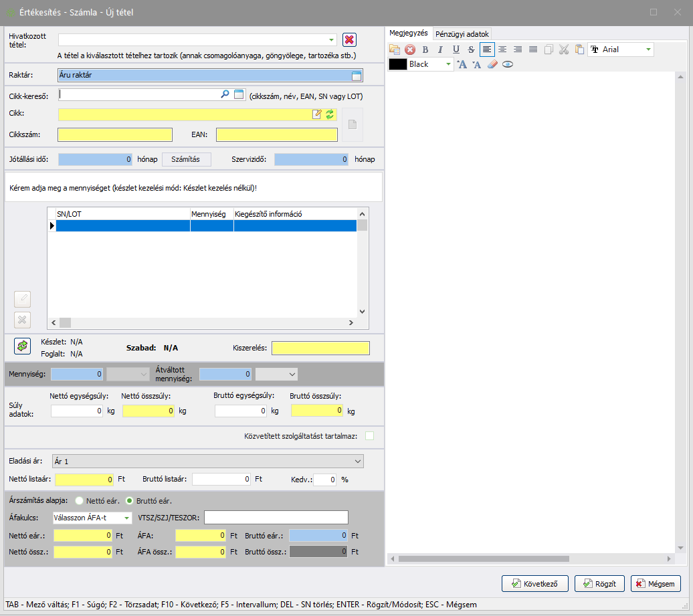Switch to the Pénzügyi adatok tab
Image resolution: width=693 pixels, height=616 pixels.
point(462,33)
